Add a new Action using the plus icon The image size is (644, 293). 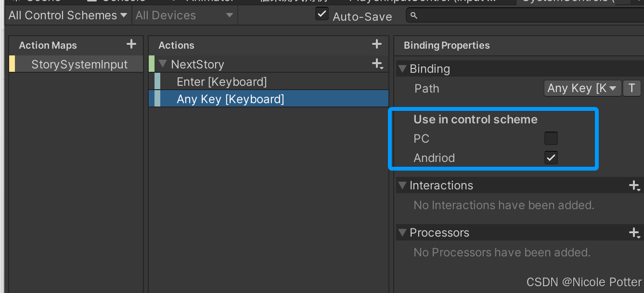[376, 44]
